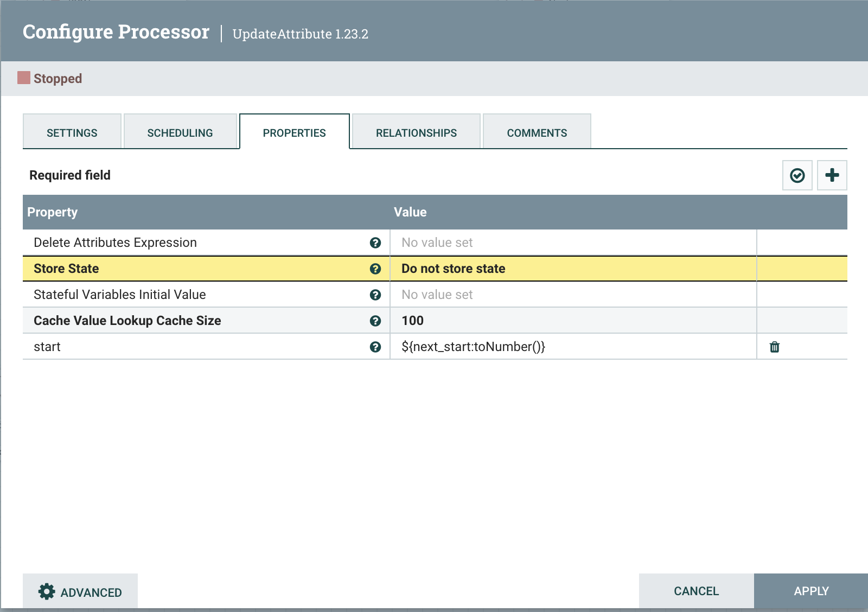The width and height of the screenshot is (868, 612).
Task: Cancel the processor configuration dialog
Action: tap(696, 591)
